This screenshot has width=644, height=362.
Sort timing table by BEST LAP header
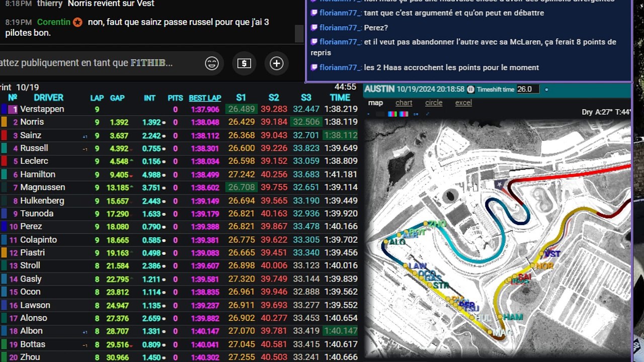point(205,98)
